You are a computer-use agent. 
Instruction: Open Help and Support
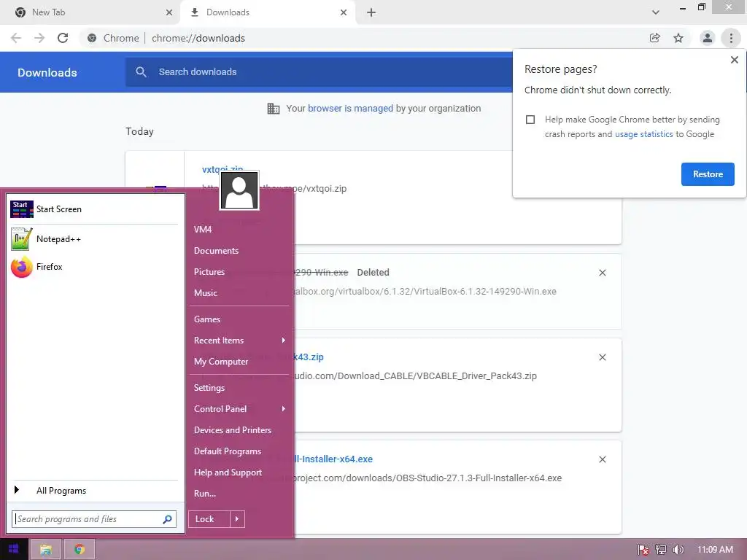pyautogui.click(x=228, y=472)
